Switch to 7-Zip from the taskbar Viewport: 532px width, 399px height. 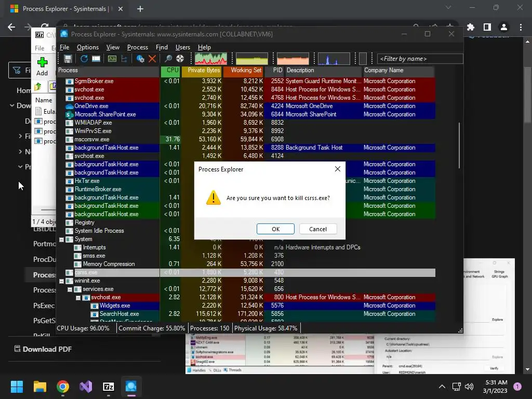[x=108, y=387]
